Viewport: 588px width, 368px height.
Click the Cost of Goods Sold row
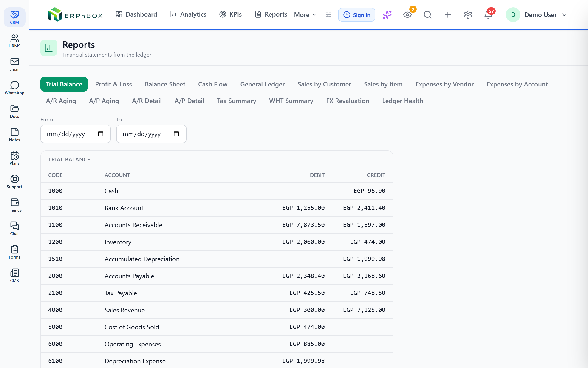click(x=217, y=327)
